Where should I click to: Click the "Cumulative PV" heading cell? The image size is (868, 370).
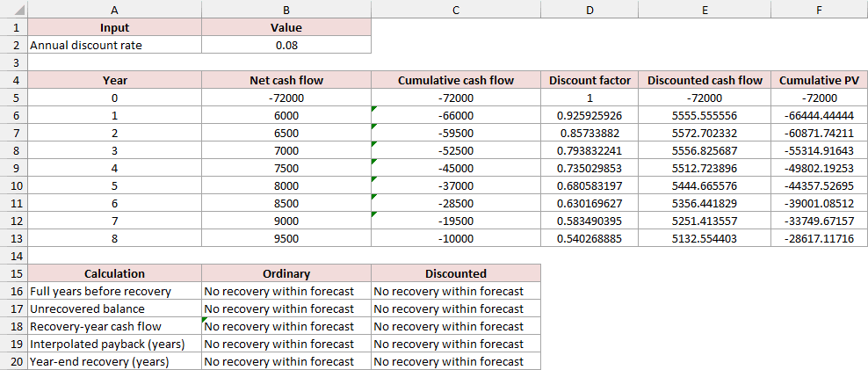(820, 80)
